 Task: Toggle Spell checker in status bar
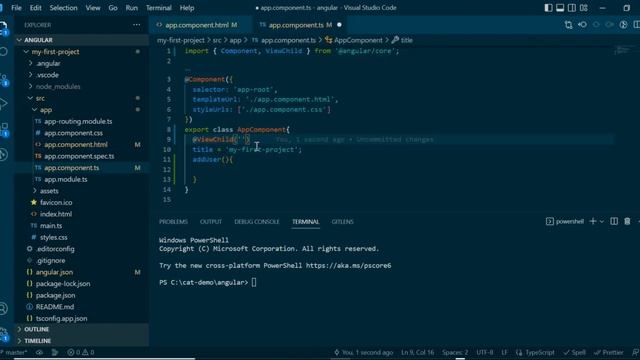click(575, 352)
